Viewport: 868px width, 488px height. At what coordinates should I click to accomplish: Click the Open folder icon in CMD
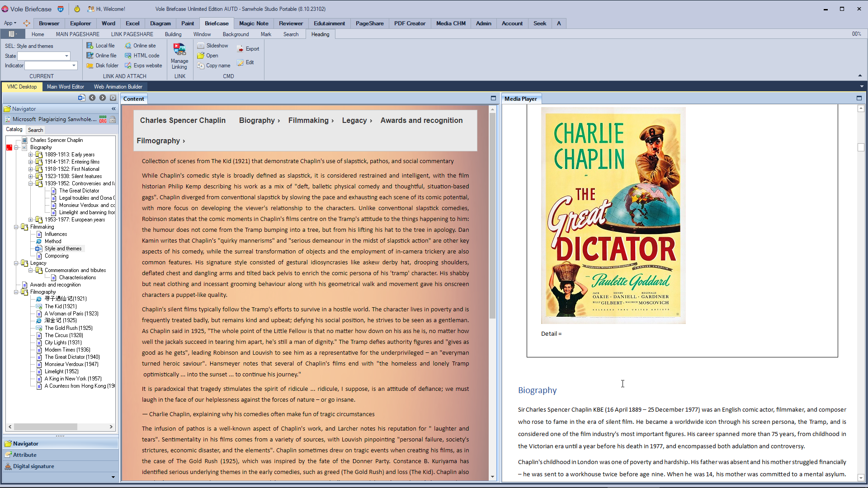click(x=201, y=56)
